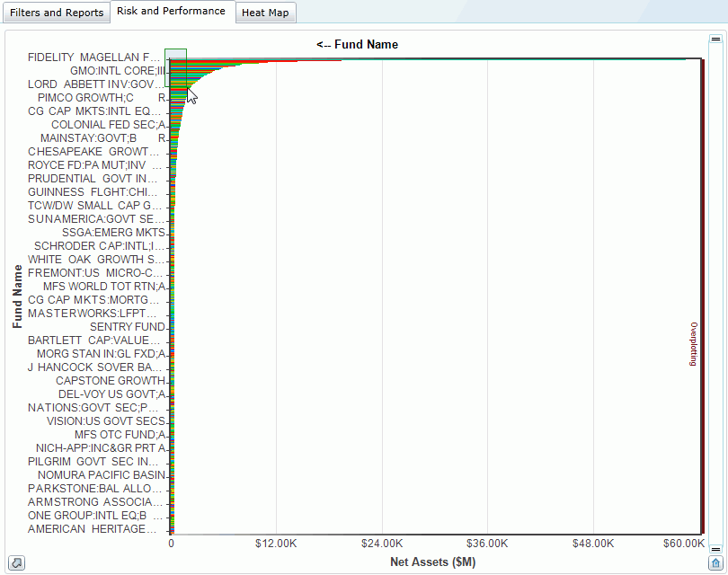Screen dimensions: 728x575
Task: Click the $12.00K axis tick label
Action: pyautogui.click(x=276, y=544)
